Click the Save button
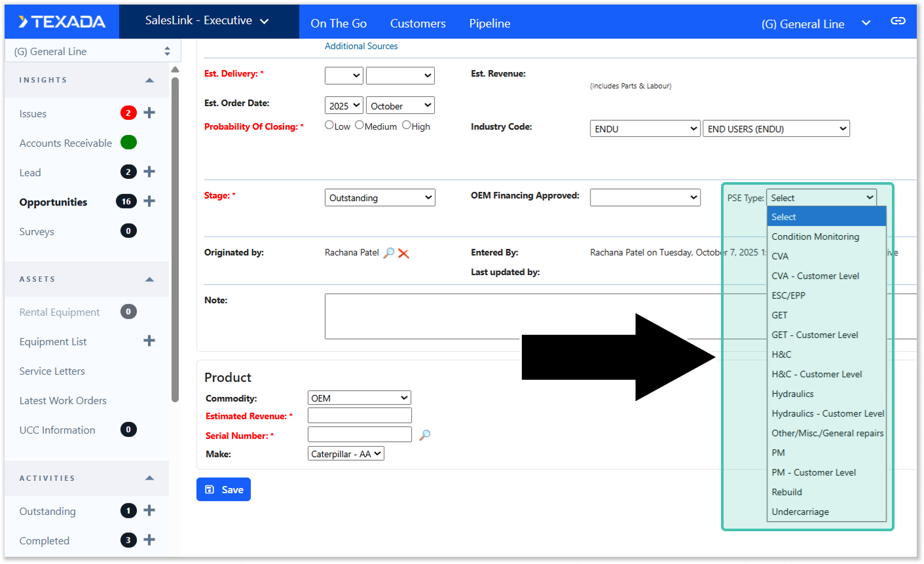Viewport: 924px width, 564px height. tap(223, 489)
